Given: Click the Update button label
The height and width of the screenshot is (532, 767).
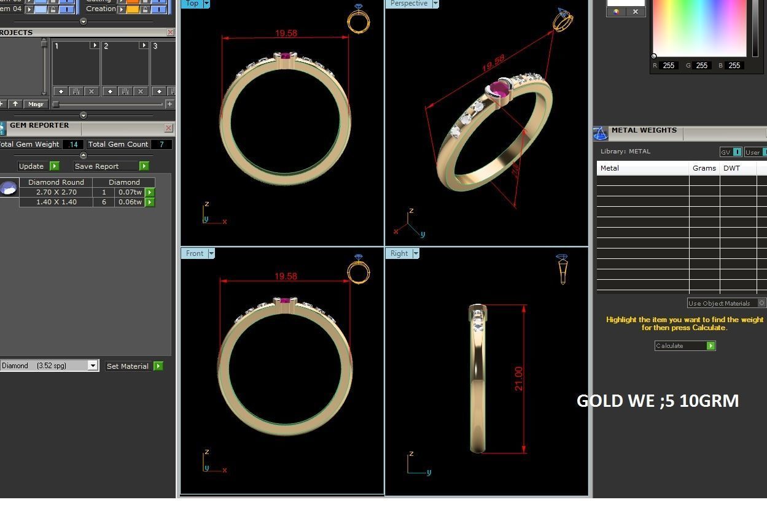Looking at the screenshot, I should click(31, 166).
